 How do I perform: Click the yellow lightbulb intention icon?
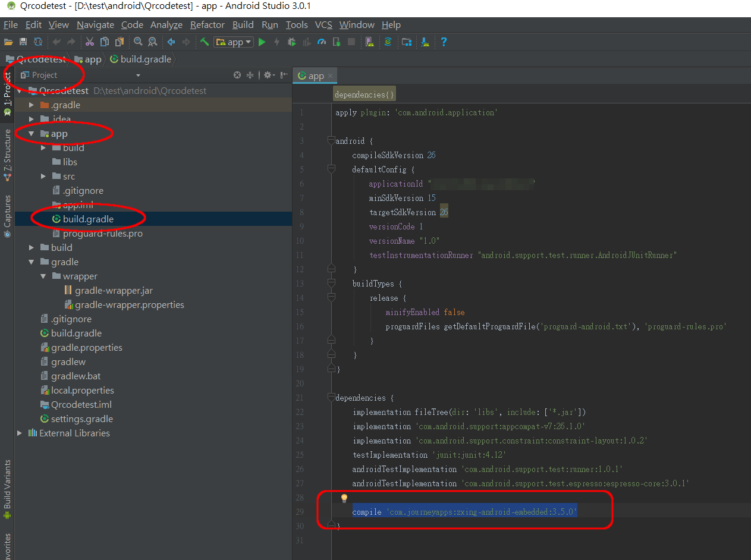(344, 498)
